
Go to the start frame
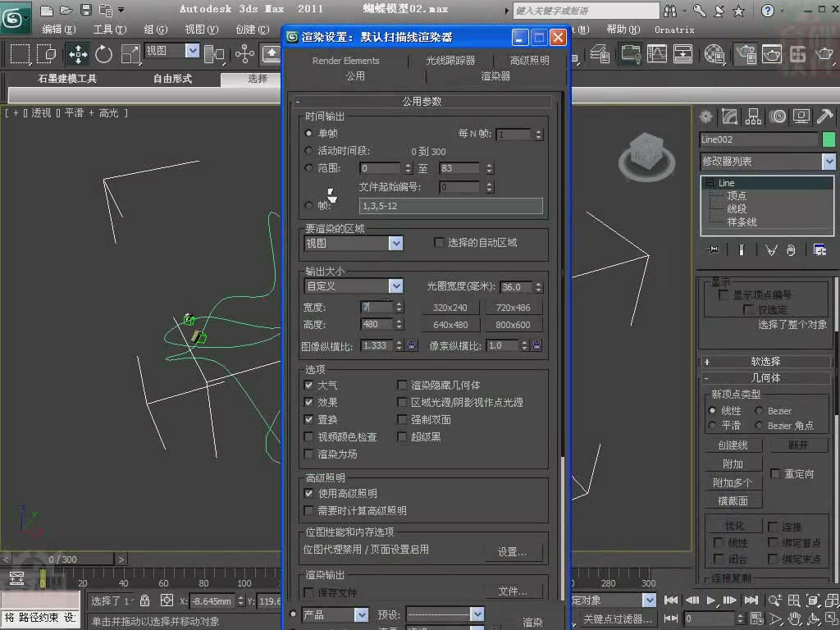(x=671, y=600)
